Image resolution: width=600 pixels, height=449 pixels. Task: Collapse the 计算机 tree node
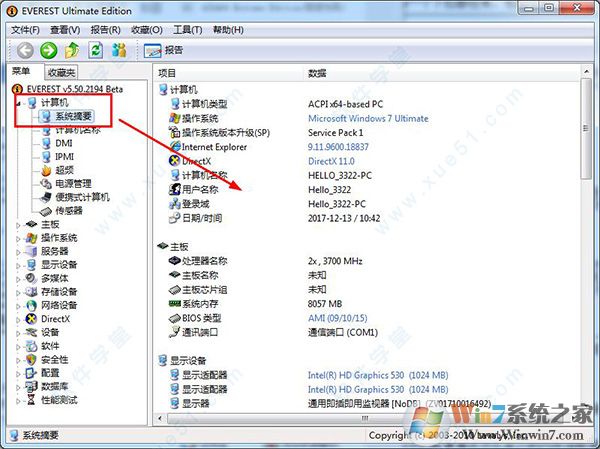[x=18, y=103]
